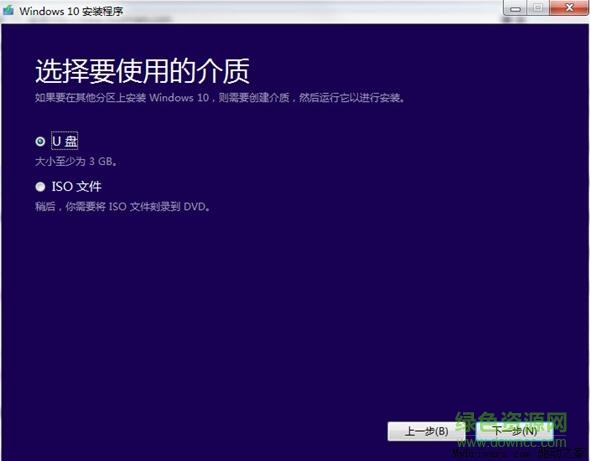Click the 上一步(B) button

point(426,431)
